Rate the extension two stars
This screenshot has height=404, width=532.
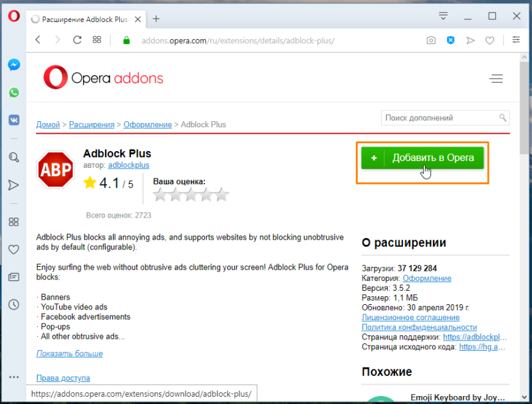[x=176, y=194]
